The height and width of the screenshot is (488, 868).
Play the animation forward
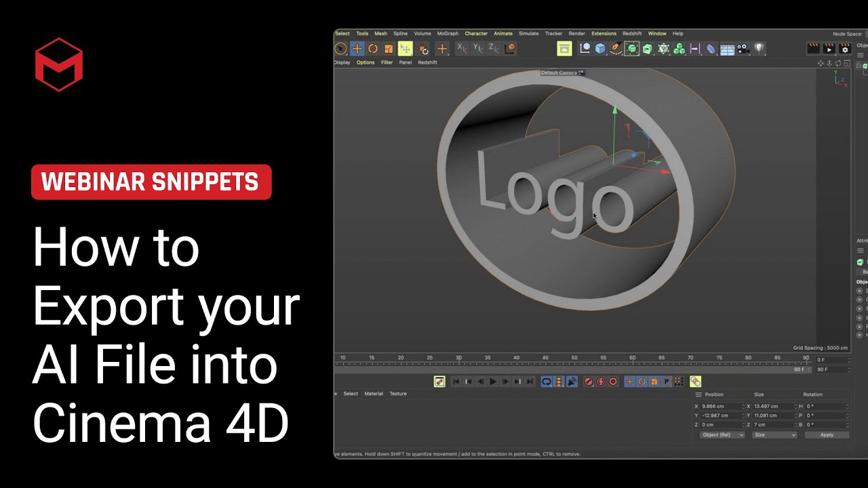[493, 382]
